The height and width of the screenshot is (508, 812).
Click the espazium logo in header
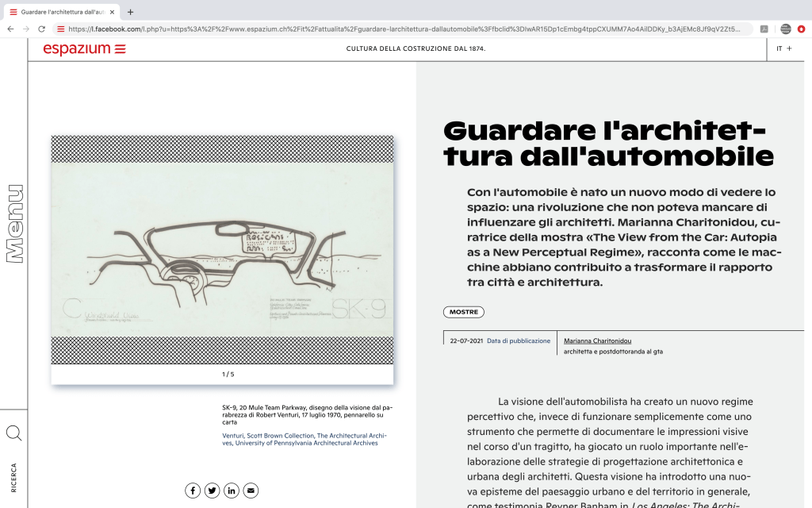click(x=84, y=49)
